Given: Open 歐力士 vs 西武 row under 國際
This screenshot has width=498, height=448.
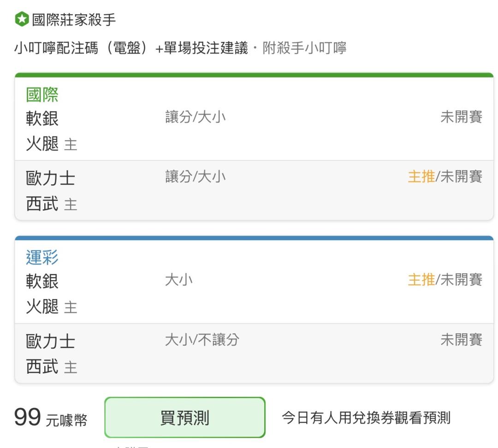Looking at the screenshot, I should 254,190.
